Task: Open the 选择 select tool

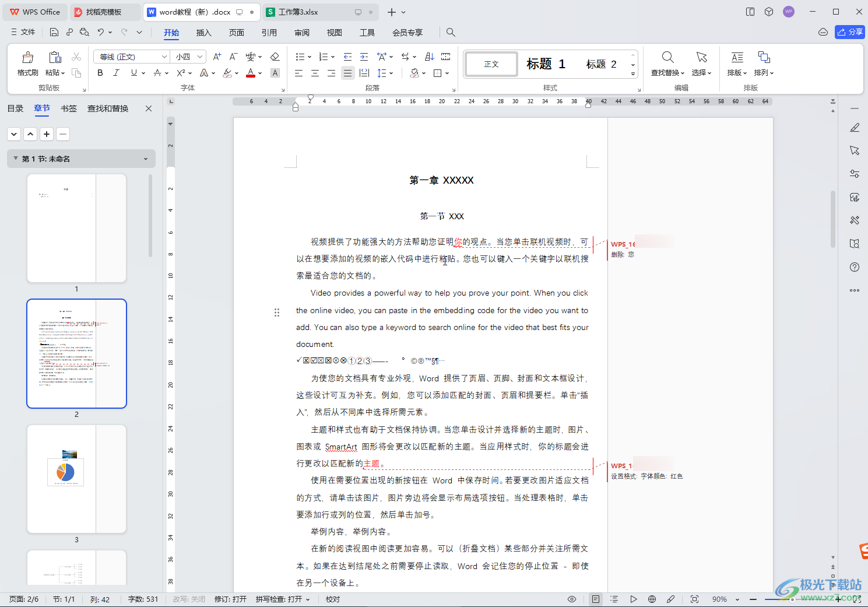Action: coord(701,64)
